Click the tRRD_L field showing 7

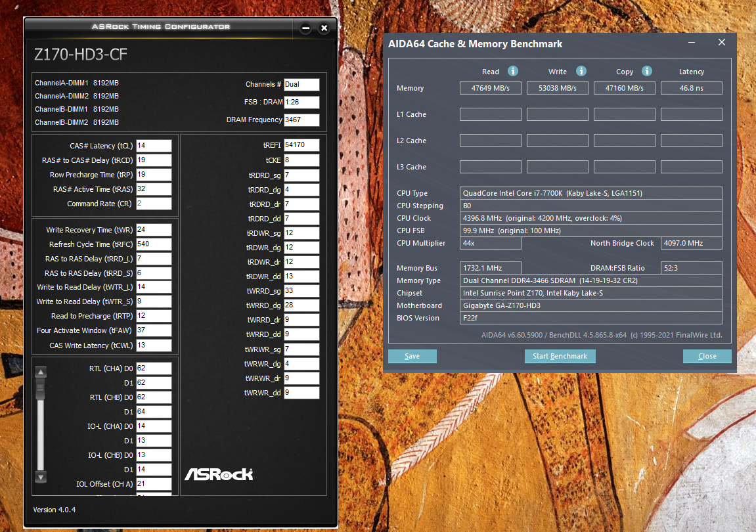(x=154, y=259)
